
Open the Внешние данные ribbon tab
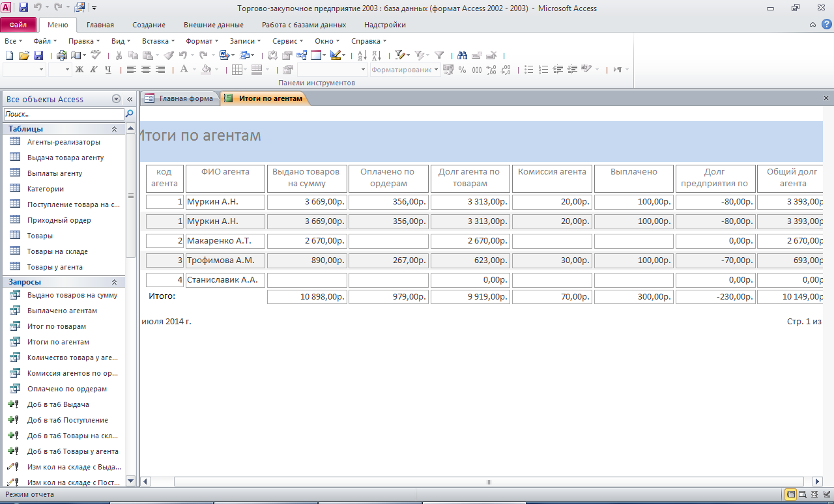point(214,25)
